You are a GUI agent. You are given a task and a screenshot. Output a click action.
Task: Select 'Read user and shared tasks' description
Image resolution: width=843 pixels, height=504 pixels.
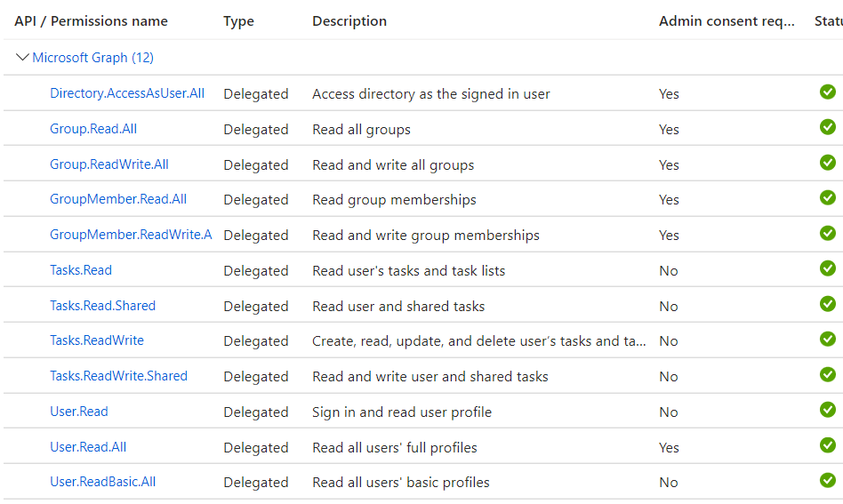click(x=398, y=307)
